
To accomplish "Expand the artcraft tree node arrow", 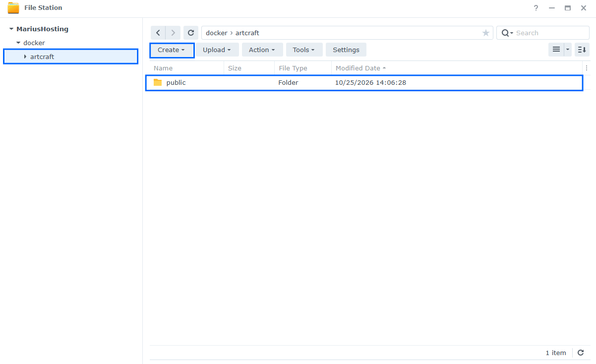I will [25, 57].
